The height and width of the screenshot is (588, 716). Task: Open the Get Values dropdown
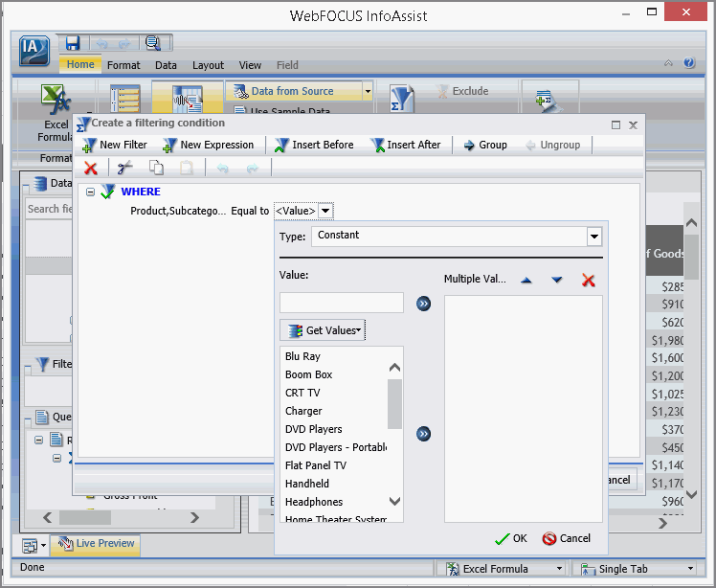pos(323,330)
